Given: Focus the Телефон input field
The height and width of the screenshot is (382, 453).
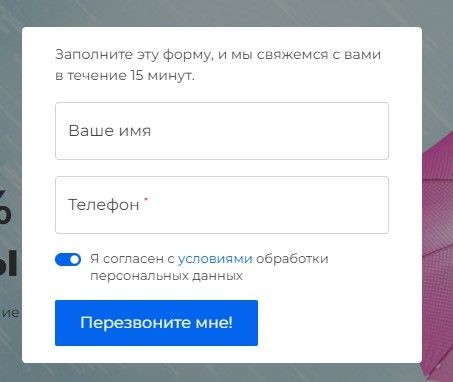Looking at the screenshot, I should [x=222, y=205].
